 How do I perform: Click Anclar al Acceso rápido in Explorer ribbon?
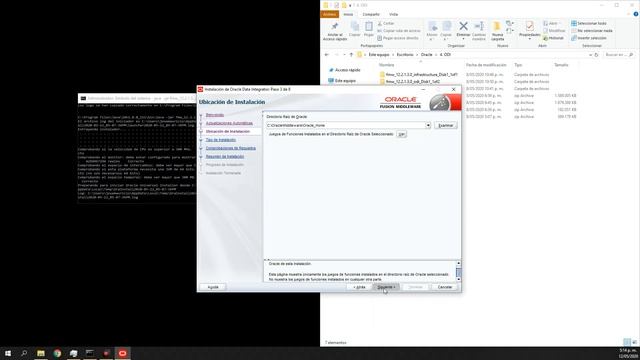pos(335,31)
